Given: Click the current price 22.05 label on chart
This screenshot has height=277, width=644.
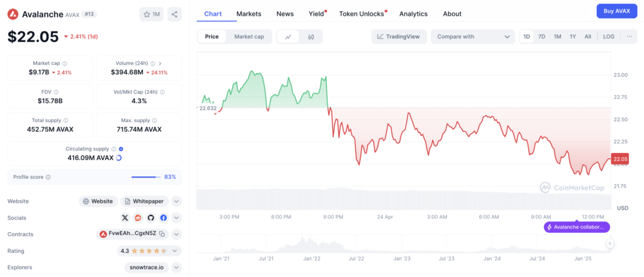Looking at the screenshot, I should coord(619,159).
